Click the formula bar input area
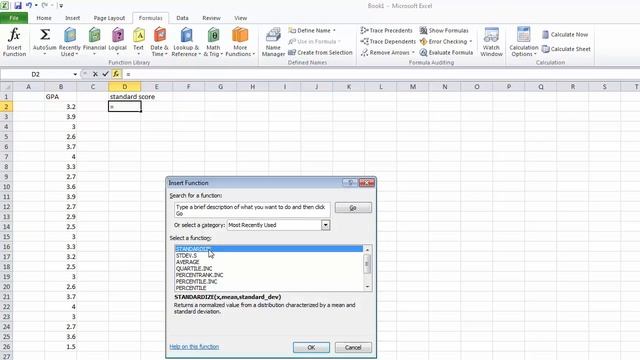 pyautogui.click(x=380, y=74)
